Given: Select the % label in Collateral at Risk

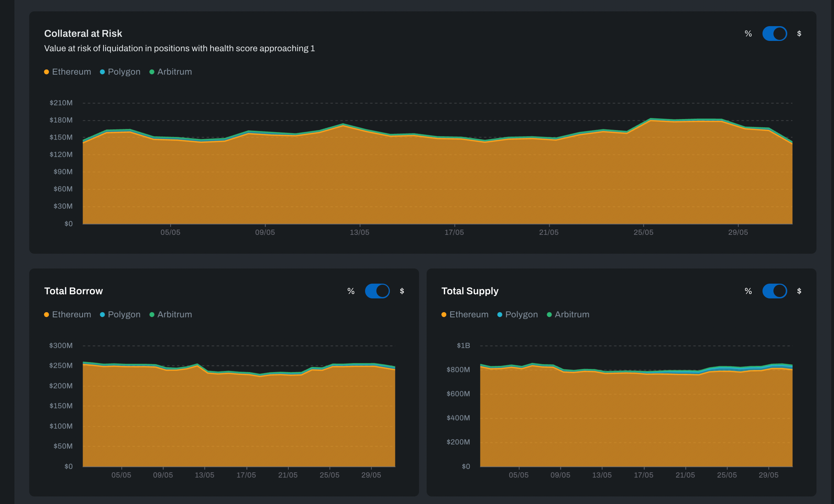Looking at the screenshot, I should [748, 34].
